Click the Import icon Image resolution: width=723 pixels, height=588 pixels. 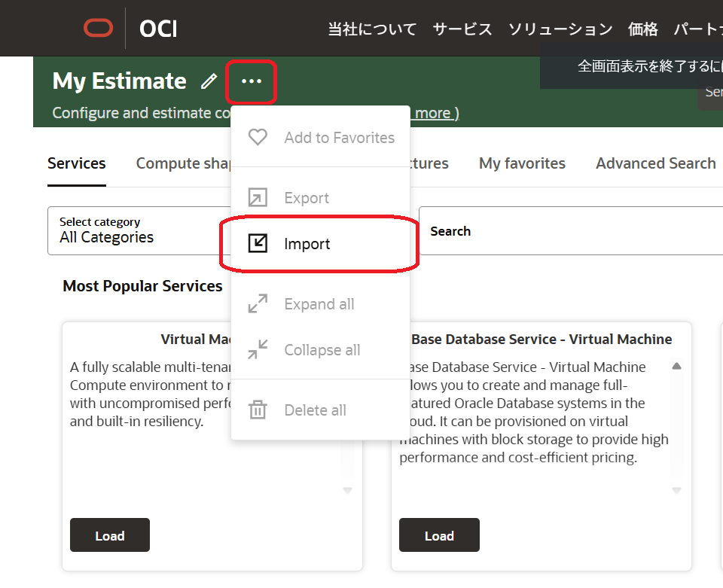[258, 243]
